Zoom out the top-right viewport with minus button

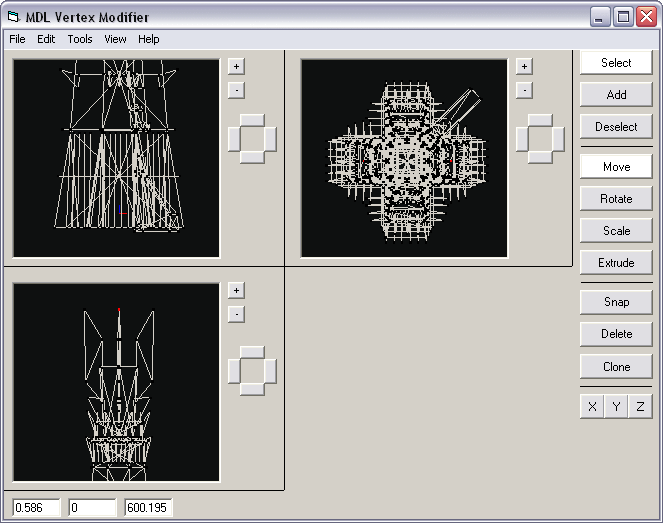(524, 90)
